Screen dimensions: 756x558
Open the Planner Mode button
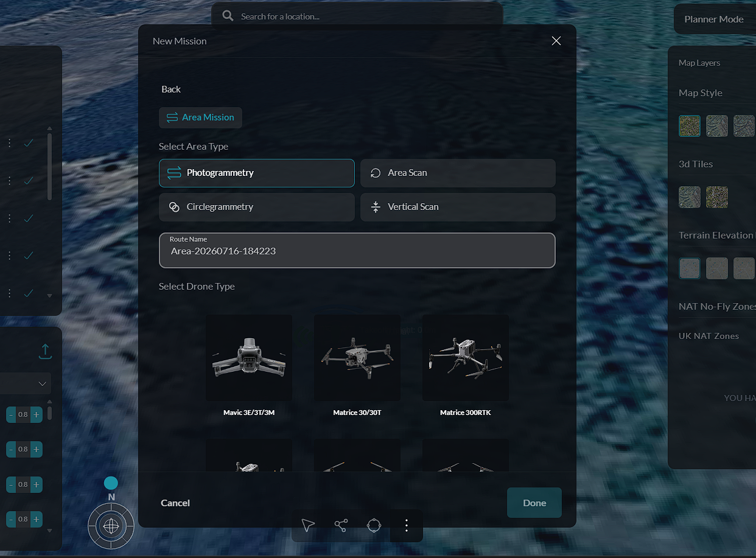pos(715,19)
